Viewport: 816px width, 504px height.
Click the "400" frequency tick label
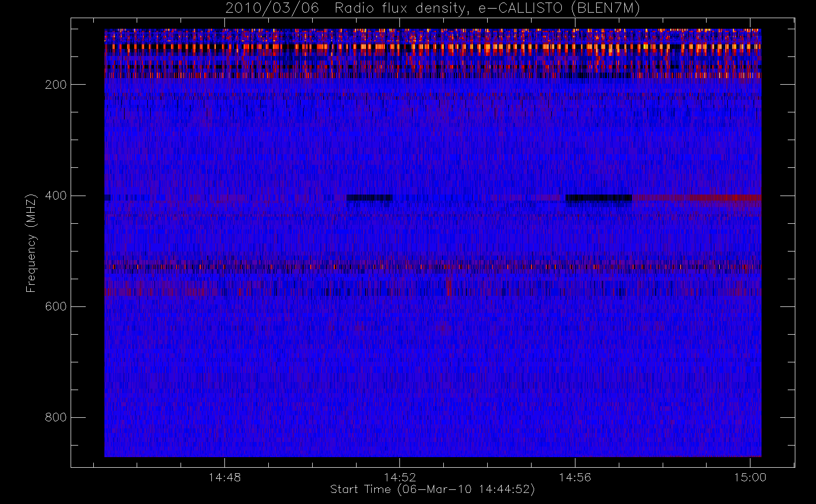55,196
